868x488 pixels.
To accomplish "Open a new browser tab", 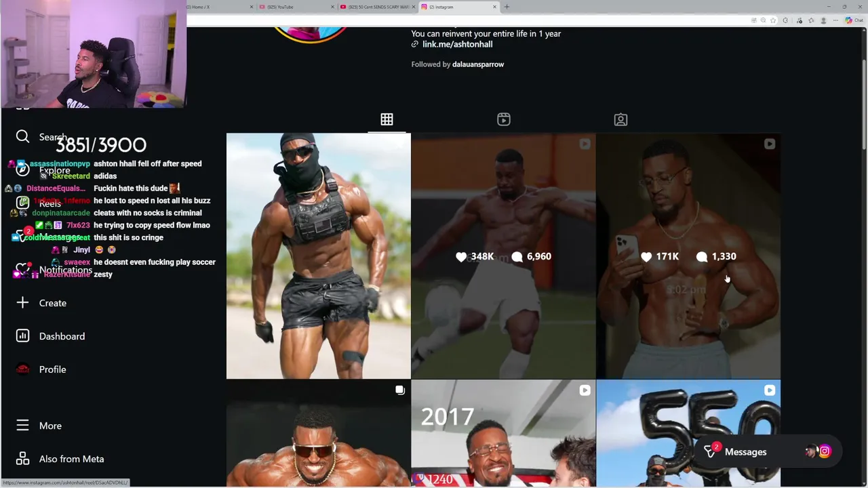I will click(507, 7).
